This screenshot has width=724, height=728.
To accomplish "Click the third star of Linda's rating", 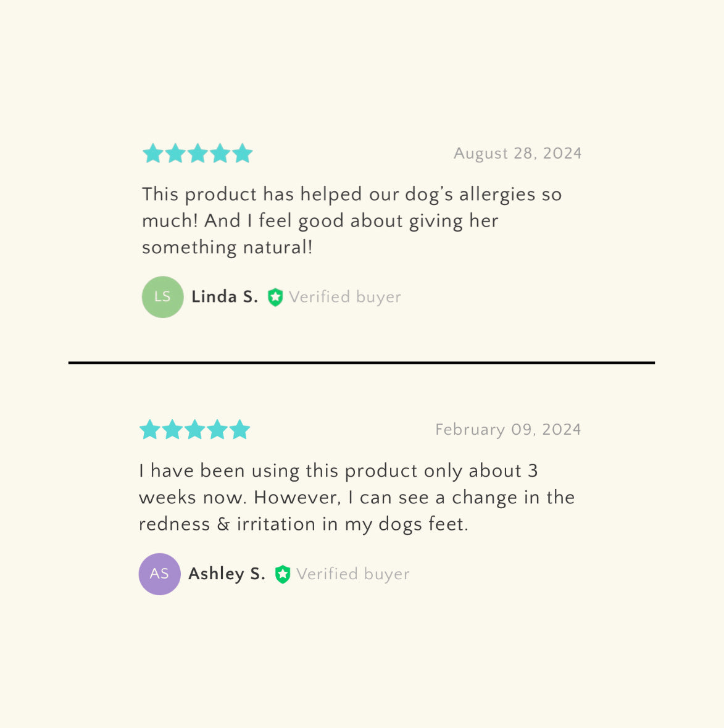I will [x=198, y=153].
